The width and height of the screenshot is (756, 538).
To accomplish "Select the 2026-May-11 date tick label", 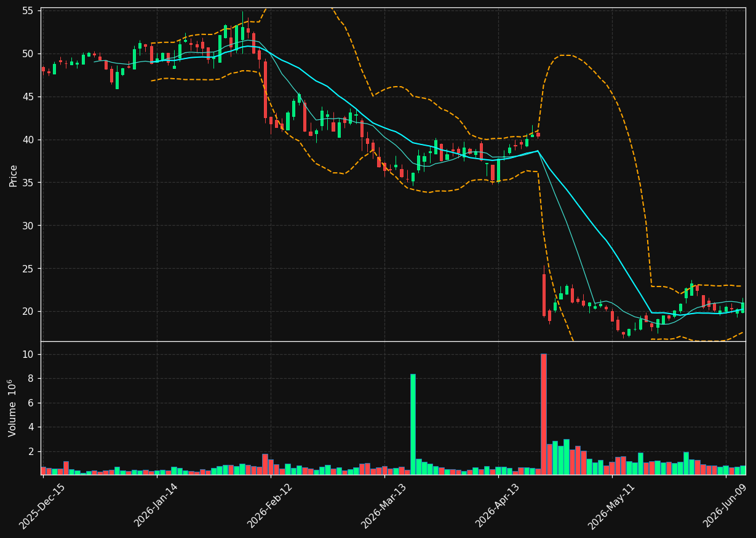I will click(x=611, y=506).
